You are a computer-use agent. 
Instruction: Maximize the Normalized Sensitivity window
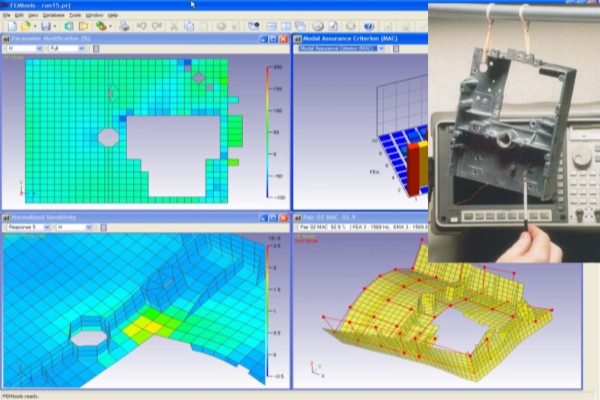(x=273, y=218)
